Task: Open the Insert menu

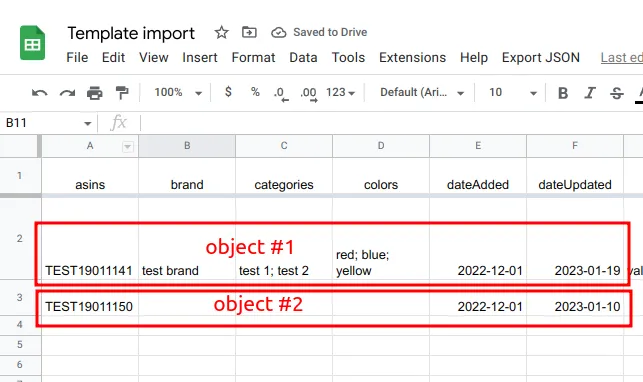Action: tap(200, 57)
